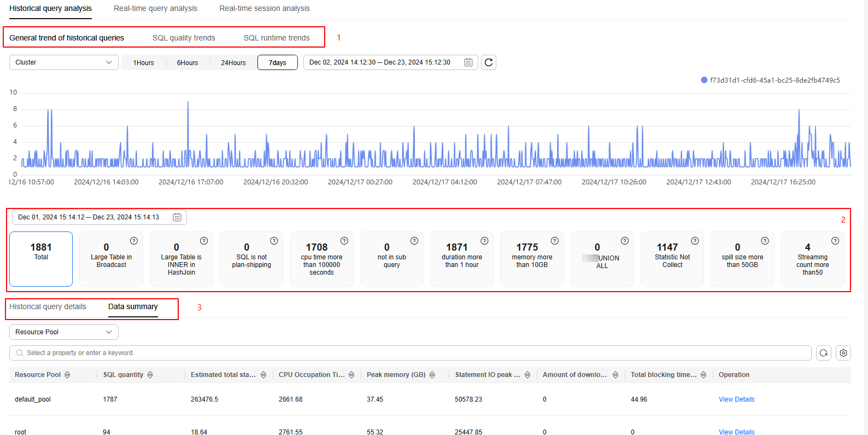The height and width of the screenshot is (435, 868).
Task: Switch to Real-time session analysis tab
Action: (265, 8)
